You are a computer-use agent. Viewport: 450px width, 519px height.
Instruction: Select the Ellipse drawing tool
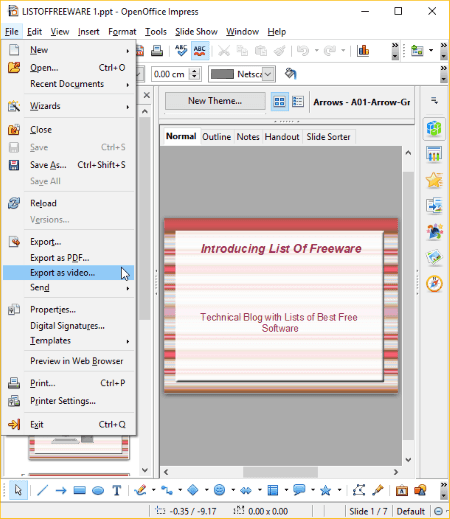click(98, 490)
